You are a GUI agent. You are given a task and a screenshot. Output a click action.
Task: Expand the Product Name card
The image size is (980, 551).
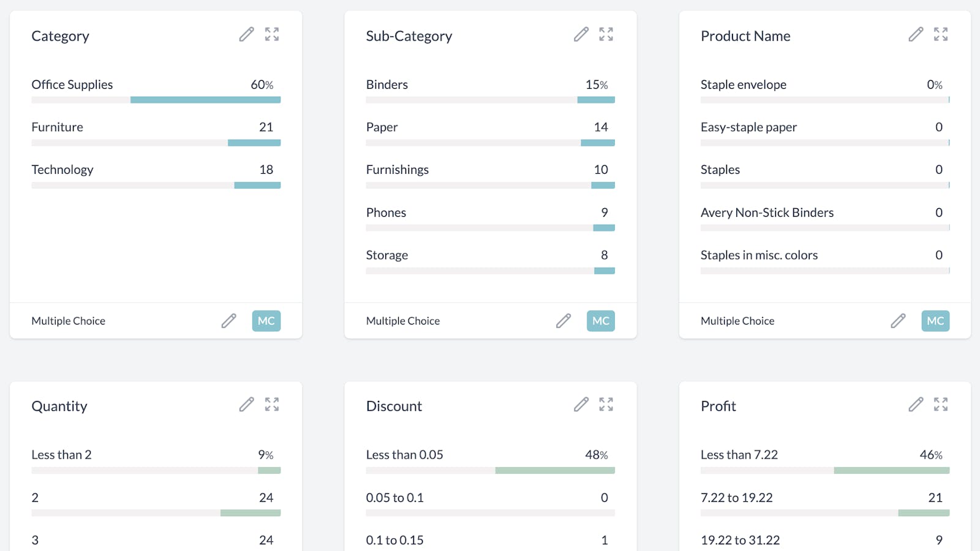click(941, 34)
